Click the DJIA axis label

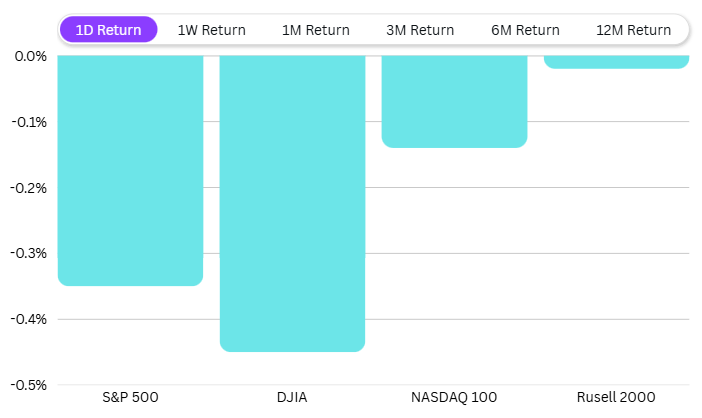pos(292,397)
